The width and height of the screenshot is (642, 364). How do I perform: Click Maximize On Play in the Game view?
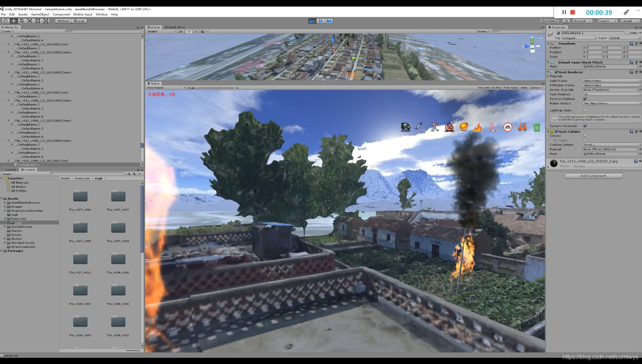[x=490, y=88]
